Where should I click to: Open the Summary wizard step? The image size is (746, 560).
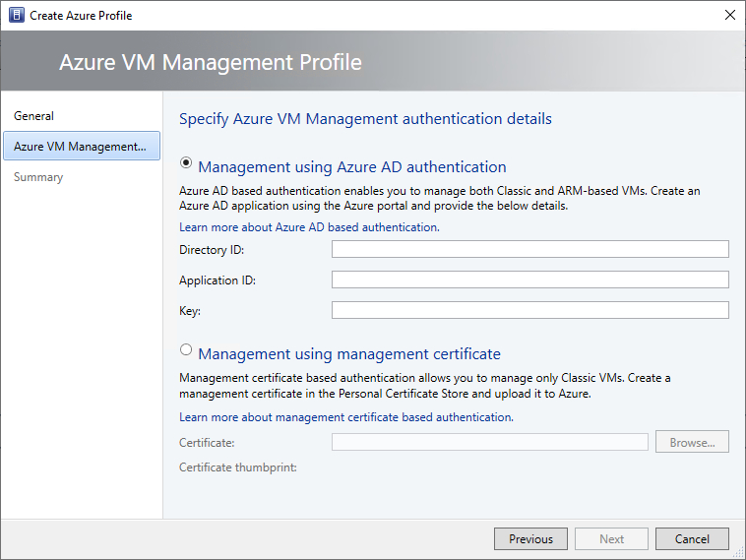[x=38, y=177]
